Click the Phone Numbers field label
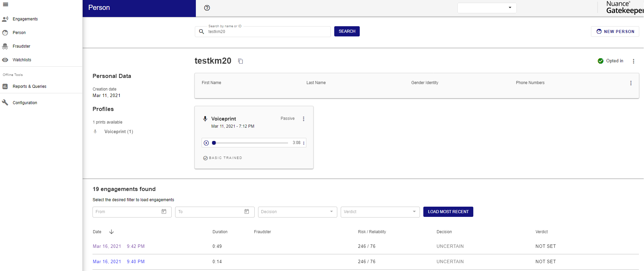The height and width of the screenshot is (271, 644). click(x=530, y=83)
